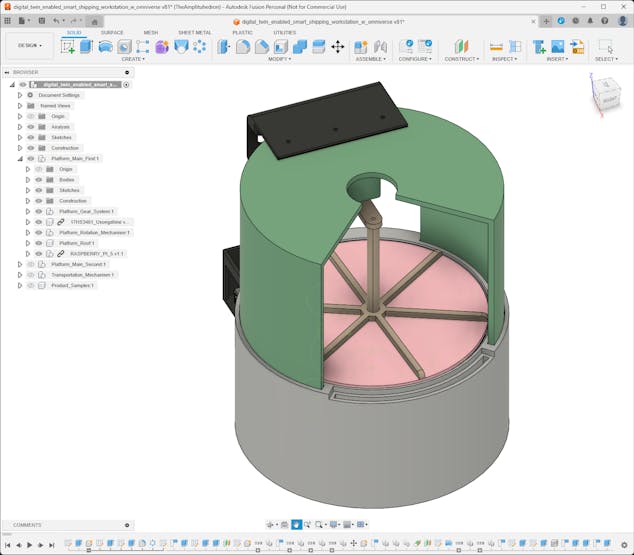Click the Extrude tool icon

click(86, 46)
